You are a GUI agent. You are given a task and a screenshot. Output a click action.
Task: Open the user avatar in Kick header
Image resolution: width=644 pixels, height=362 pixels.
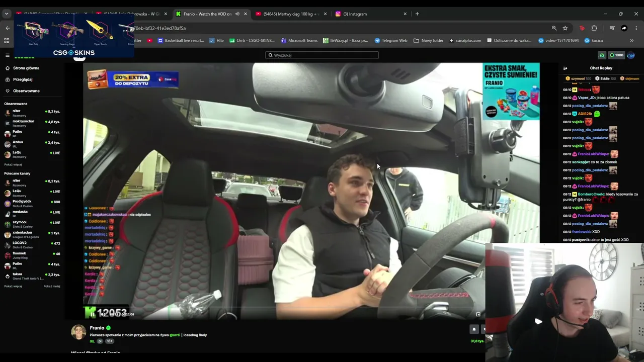tap(631, 55)
